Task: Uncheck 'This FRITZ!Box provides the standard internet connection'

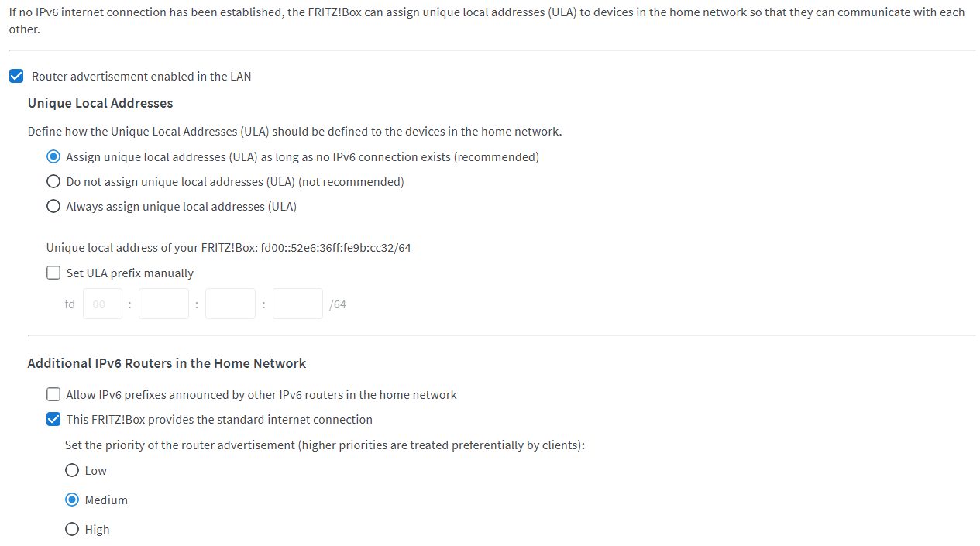Action: [x=53, y=420]
